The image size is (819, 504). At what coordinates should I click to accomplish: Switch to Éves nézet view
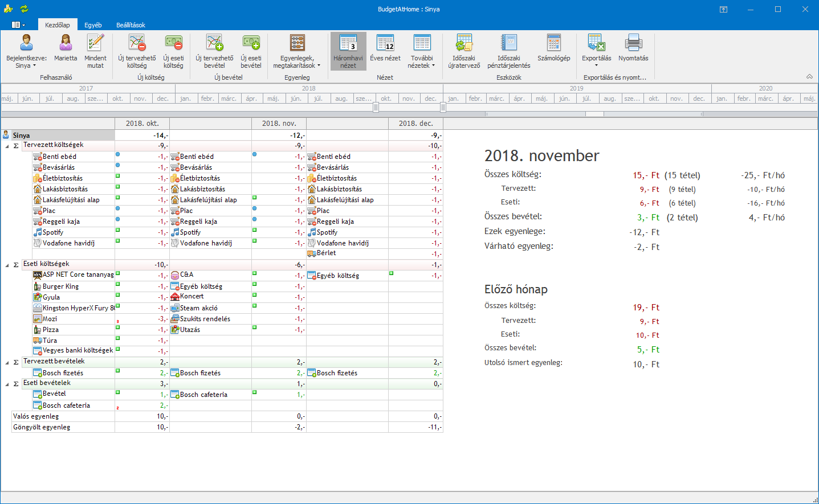(385, 44)
